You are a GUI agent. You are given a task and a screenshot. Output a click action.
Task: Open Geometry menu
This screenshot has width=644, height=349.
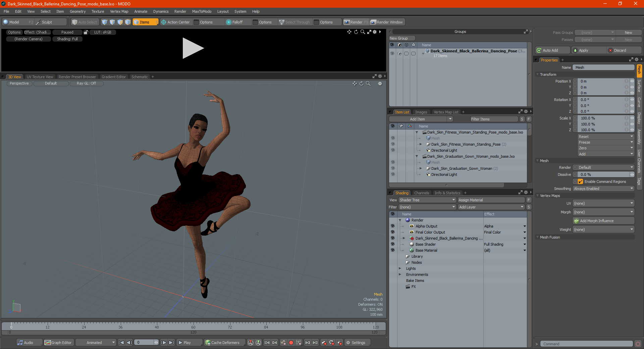[77, 11]
